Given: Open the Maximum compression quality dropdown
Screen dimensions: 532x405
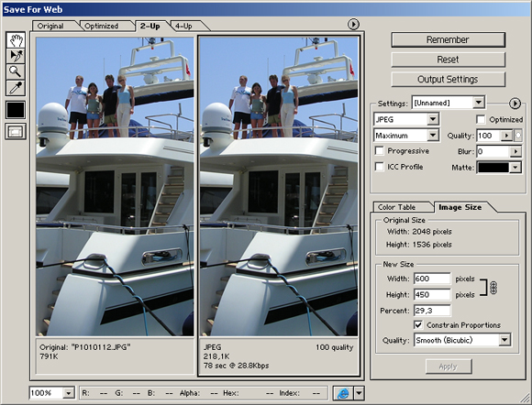Looking at the screenshot, I should (406, 136).
